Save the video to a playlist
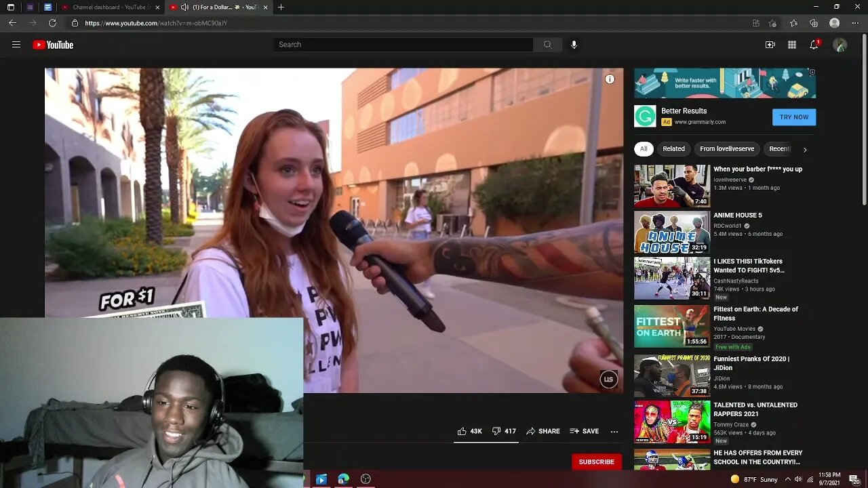This screenshot has width=868, height=488. (584, 431)
